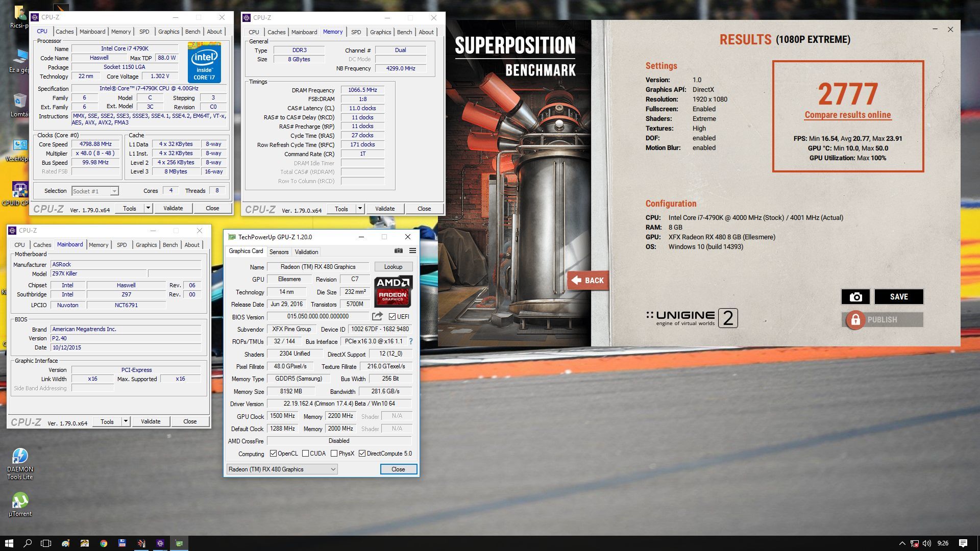Click the BIOS export share icon
980x551 pixels.
point(377,316)
